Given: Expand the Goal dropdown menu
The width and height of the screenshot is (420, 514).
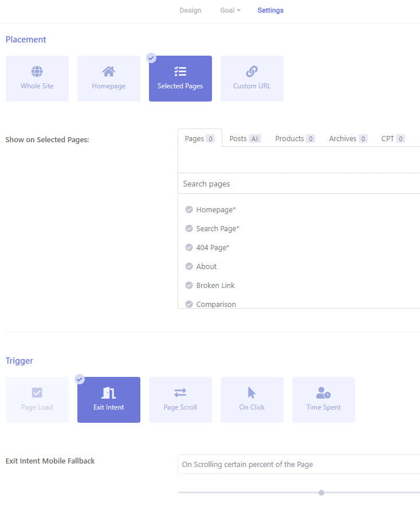Looking at the screenshot, I should [230, 10].
